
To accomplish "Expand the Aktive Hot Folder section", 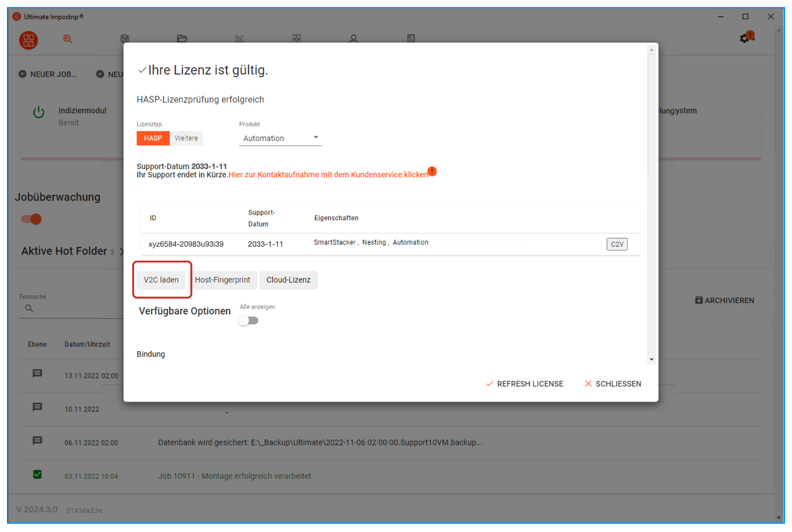I will pyautogui.click(x=121, y=252).
